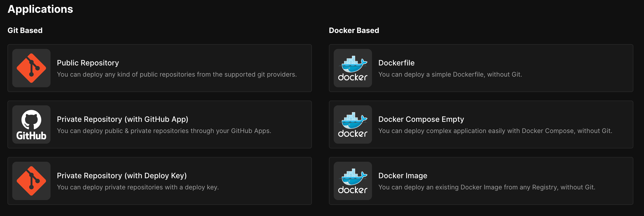644x216 pixels.
Task: Click the complex application Docker Compose description
Action: click(495, 131)
